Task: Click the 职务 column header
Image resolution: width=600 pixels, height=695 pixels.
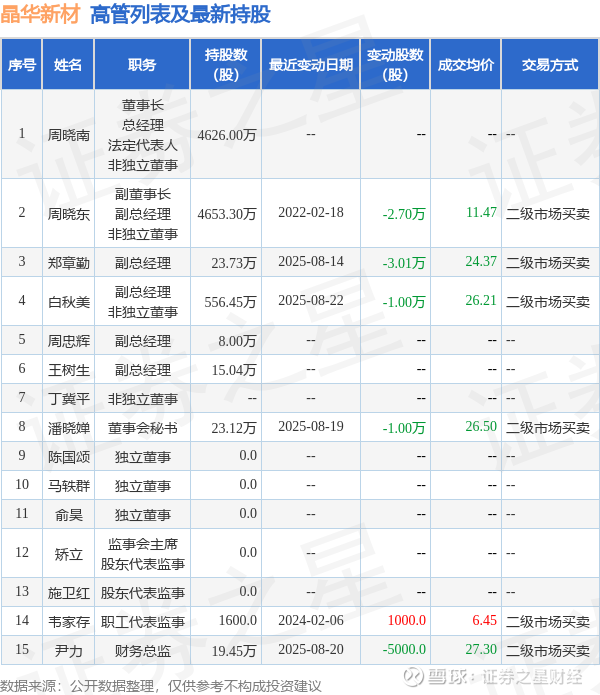Action: click(142, 65)
